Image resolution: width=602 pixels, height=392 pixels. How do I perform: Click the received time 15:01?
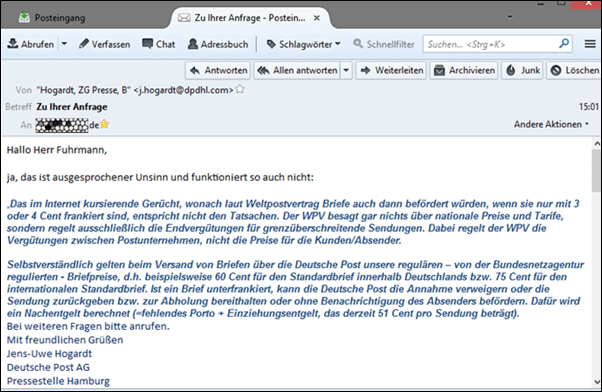tap(589, 107)
